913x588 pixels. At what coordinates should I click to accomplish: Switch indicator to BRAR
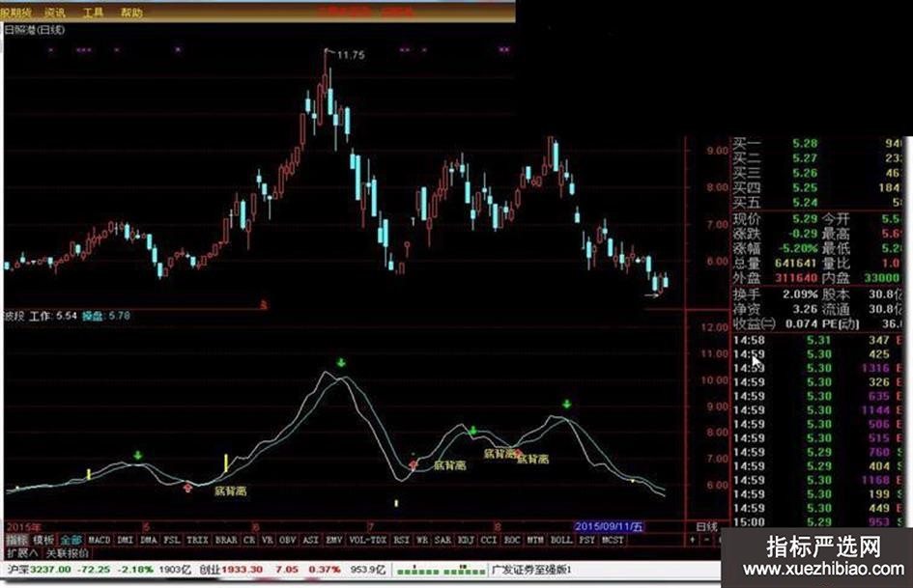(x=226, y=541)
